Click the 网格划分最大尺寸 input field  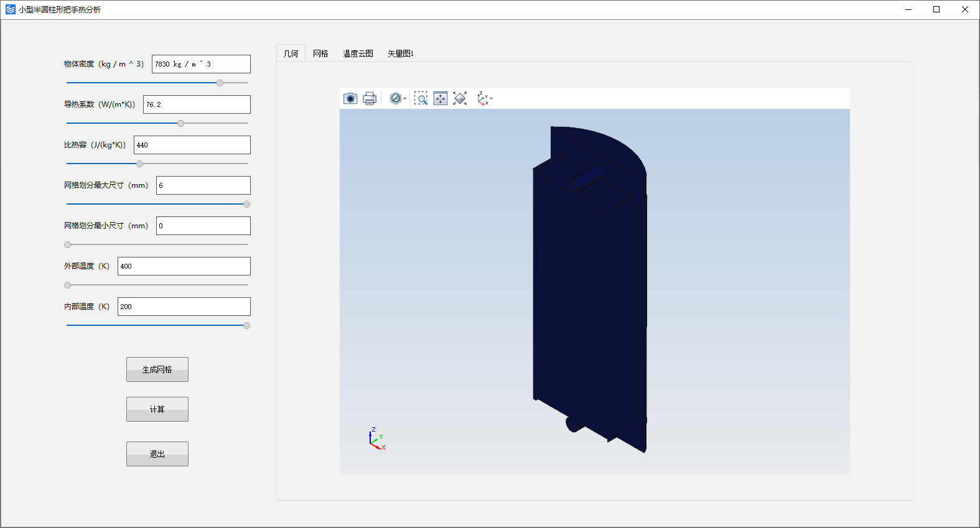(203, 185)
